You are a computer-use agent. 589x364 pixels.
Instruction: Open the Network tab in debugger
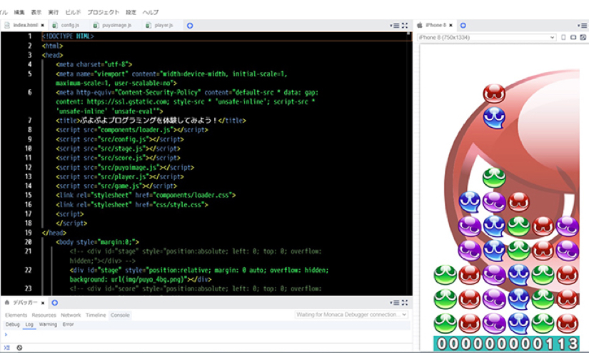[71, 315]
